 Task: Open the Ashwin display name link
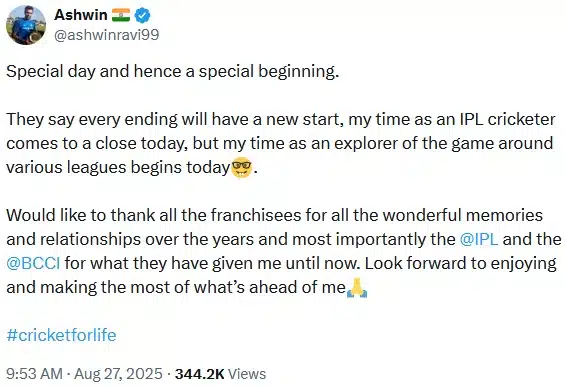tap(81, 15)
